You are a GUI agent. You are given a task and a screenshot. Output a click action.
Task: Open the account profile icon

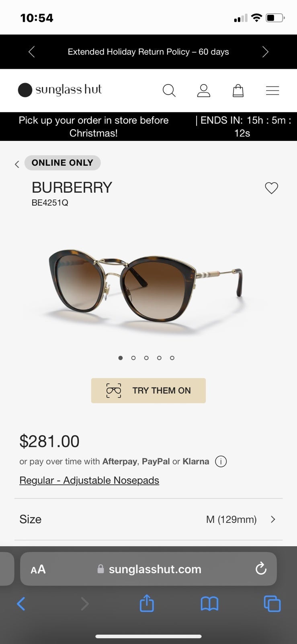click(204, 91)
